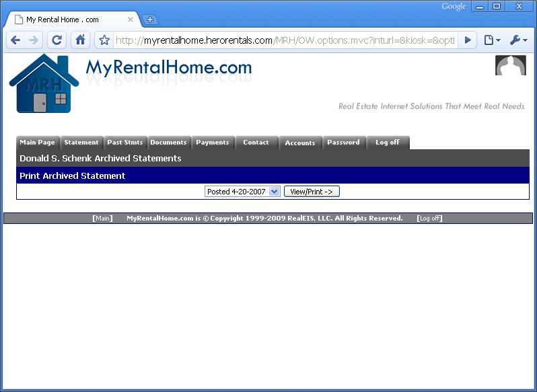Open the page menu icon
Image resolution: width=537 pixels, height=392 pixels.
pos(492,40)
